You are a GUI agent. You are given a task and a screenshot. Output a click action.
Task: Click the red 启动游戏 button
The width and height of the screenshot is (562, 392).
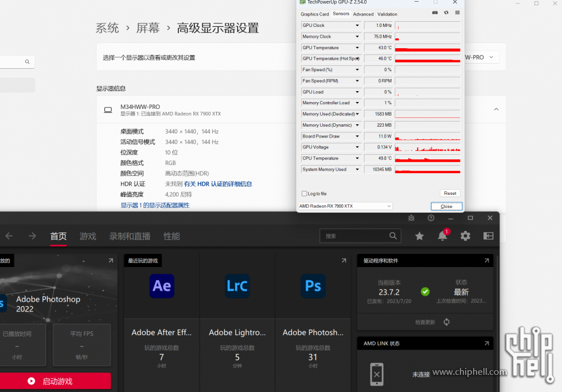click(x=55, y=381)
